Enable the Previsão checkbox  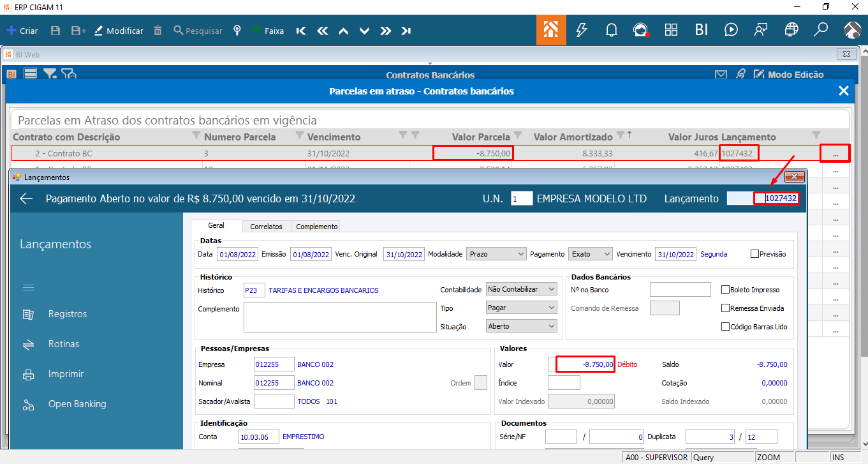(755, 253)
